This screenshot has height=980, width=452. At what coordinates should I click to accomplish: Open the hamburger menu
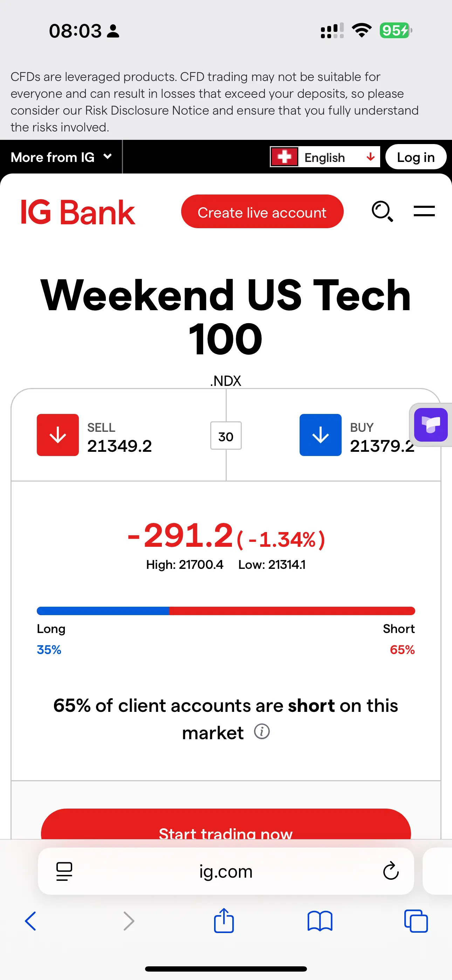(424, 211)
